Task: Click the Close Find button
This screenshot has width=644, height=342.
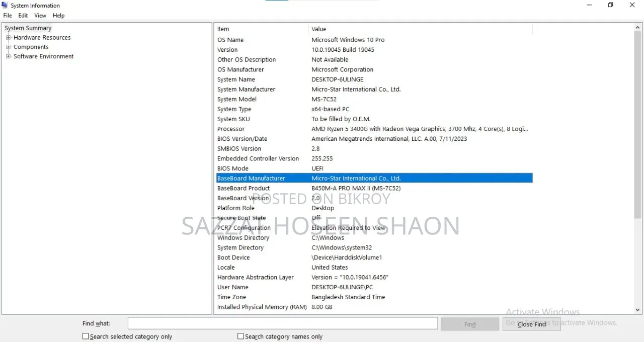Action: (532, 324)
